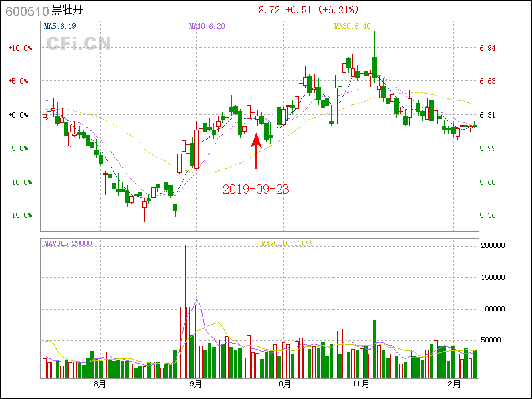This screenshot has height=399, width=532.
Task: Select the 12月 month axis label
Action: [452, 384]
